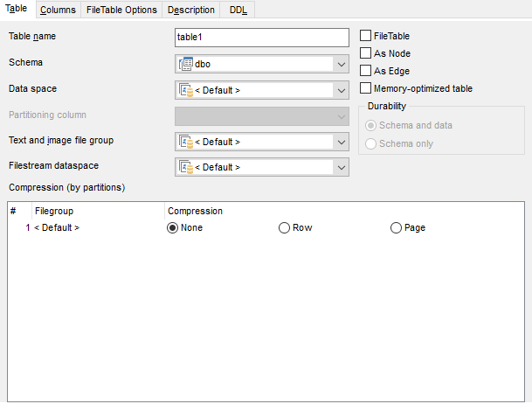Screen dimensions: 532x404
Task: Enable Memory-optimized table checkbox
Action: click(366, 88)
